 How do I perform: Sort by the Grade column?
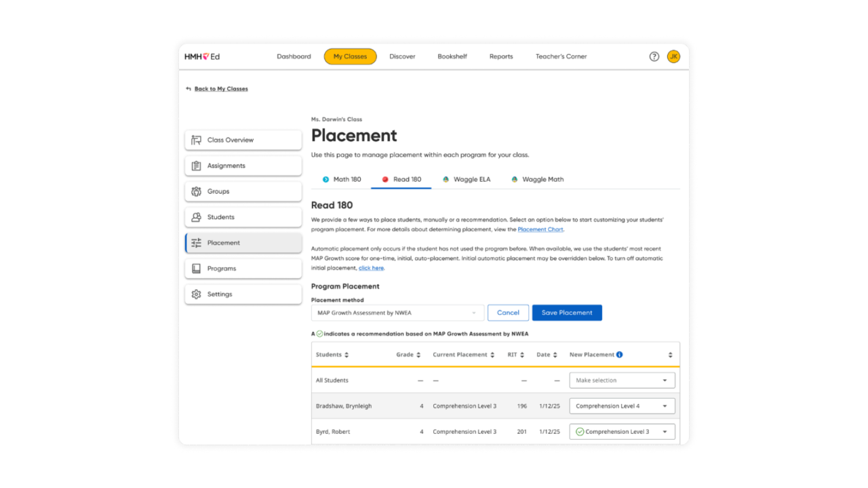pos(418,355)
